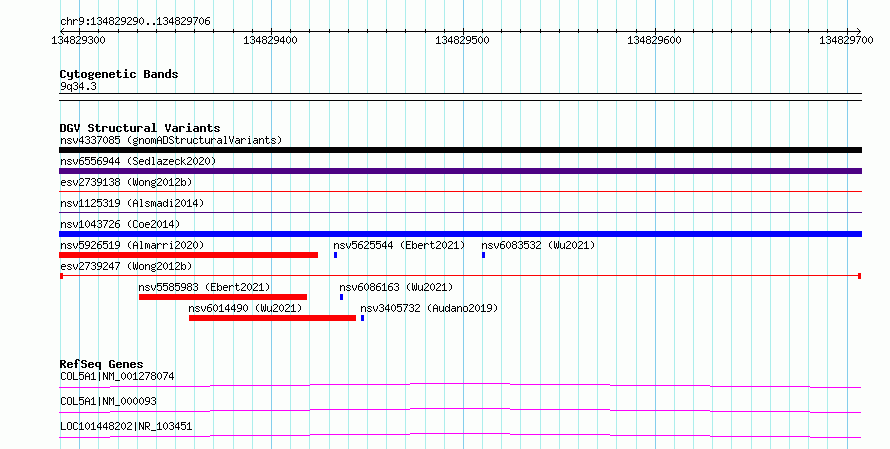
Task: Select the purple nsv6556944 Sedlazeck2020 bar
Action: [460, 171]
